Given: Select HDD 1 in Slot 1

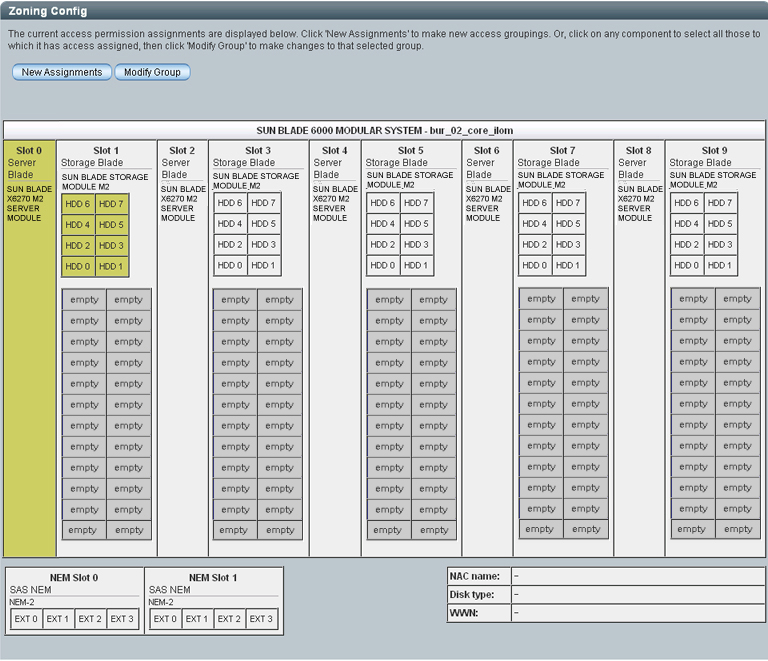Looking at the screenshot, I should (x=111, y=266).
